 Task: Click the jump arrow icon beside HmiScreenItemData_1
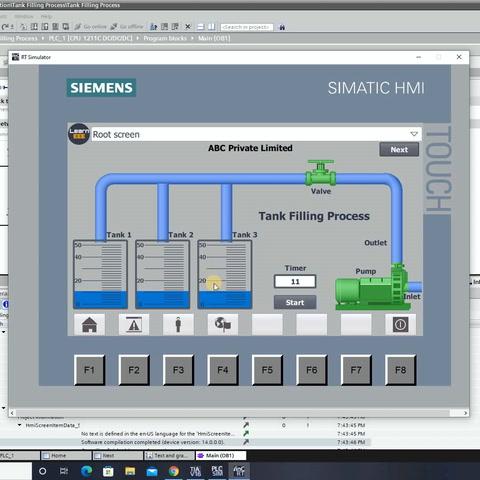tap(246, 425)
